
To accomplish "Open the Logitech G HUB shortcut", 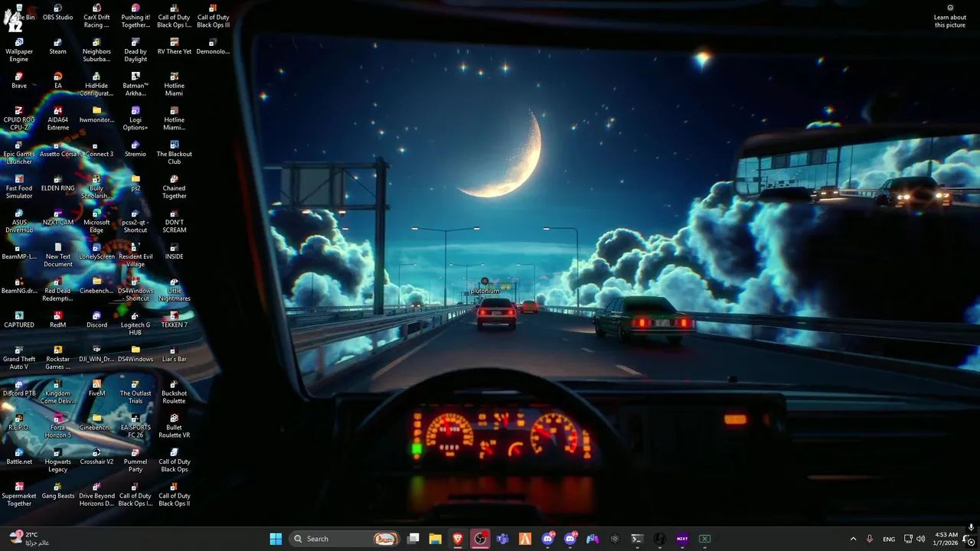I will coord(136,324).
